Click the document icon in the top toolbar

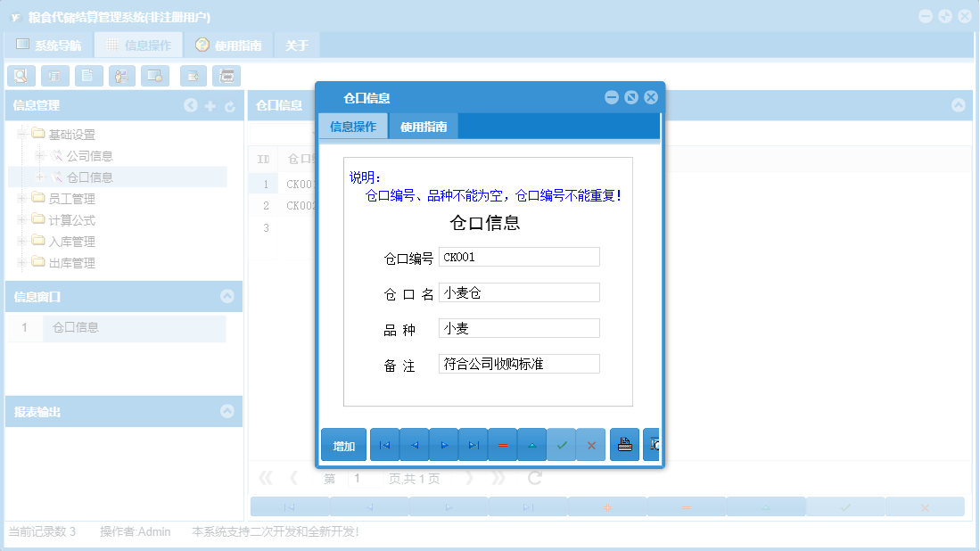(x=88, y=76)
